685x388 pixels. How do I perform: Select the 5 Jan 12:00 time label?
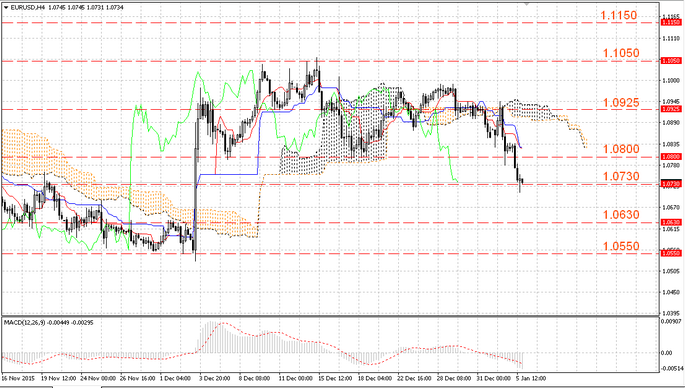point(531,378)
